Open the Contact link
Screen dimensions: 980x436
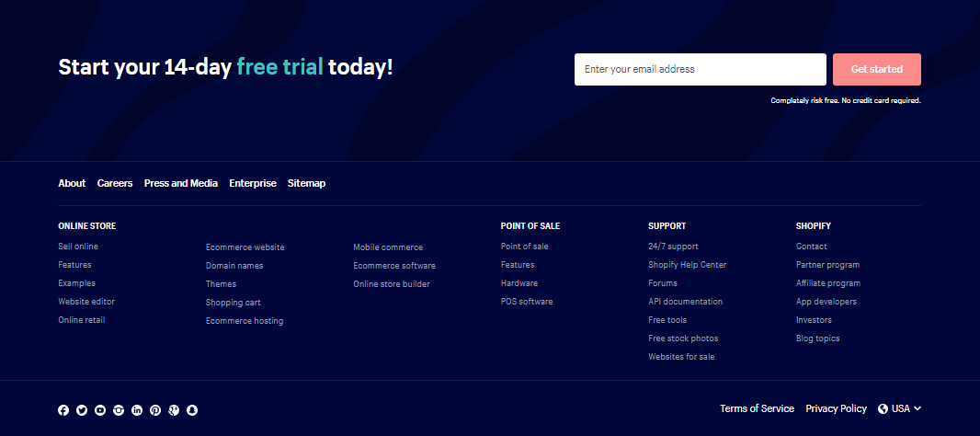[x=811, y=247]
